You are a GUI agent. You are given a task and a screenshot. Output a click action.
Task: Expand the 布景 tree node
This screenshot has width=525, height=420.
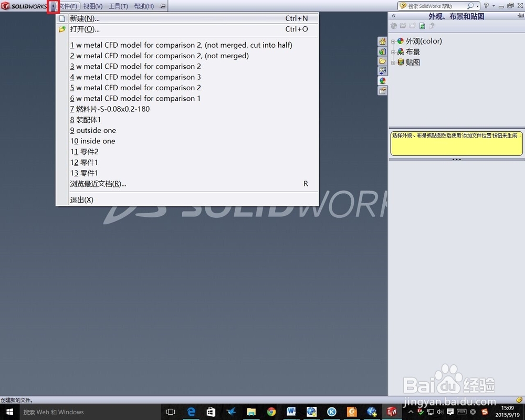pyautogui.click(x=393, y=52)
